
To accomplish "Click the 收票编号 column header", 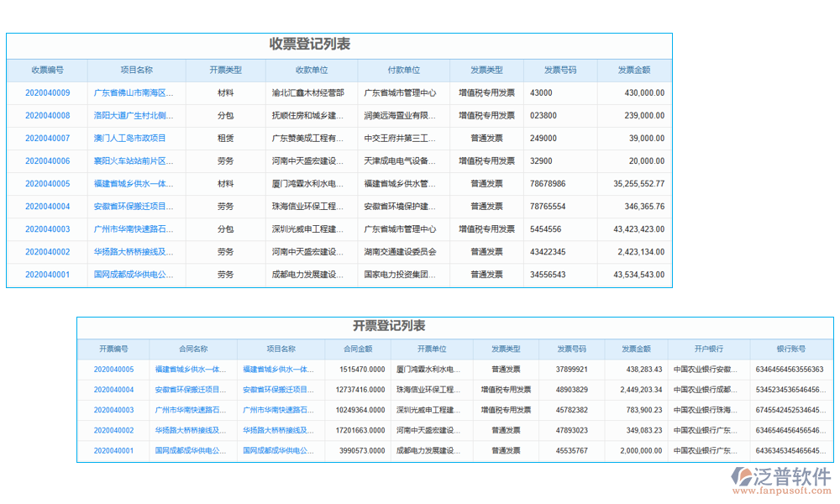I will 45,71.
